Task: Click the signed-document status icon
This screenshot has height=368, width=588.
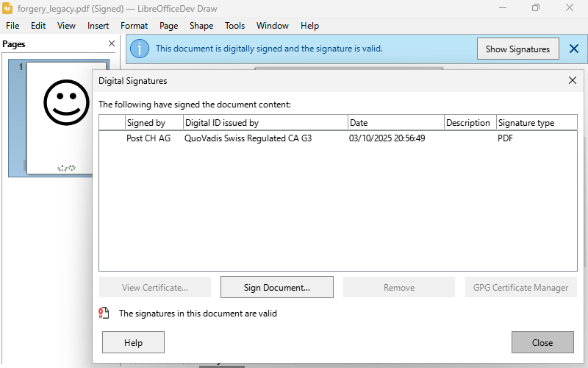Action: click(104, 314)
